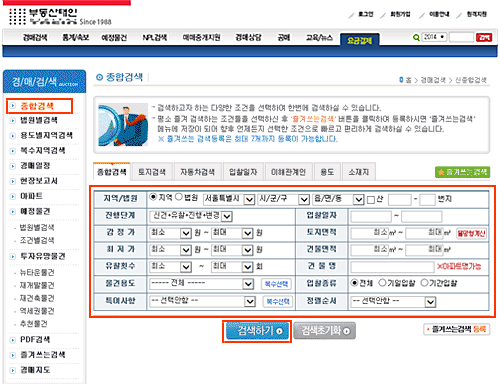500x384 pixels.
Task: Open the 요금결제 top navigation tab
Action: coord(359,40)
